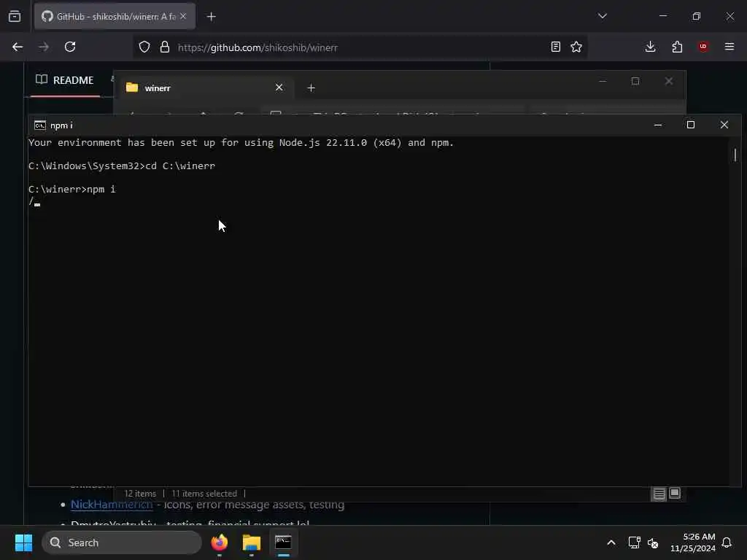
Task: Minimize the npm i command window
Action: tap(658, 125)
